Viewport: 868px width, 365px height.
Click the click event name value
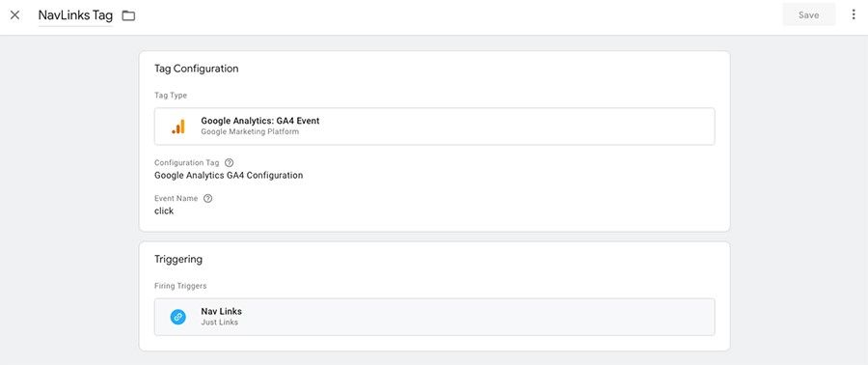point(164,211)
